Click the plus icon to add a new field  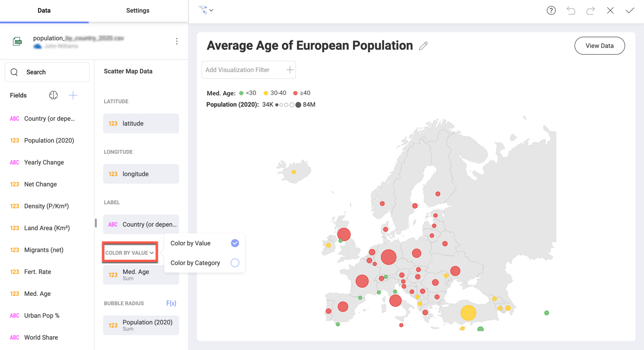[x=73, y=95]
